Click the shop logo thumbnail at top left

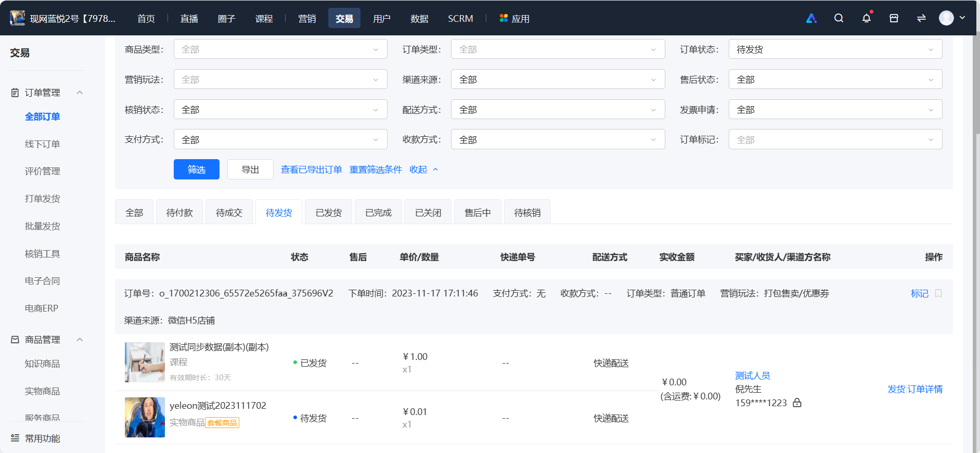click(17, 18)
